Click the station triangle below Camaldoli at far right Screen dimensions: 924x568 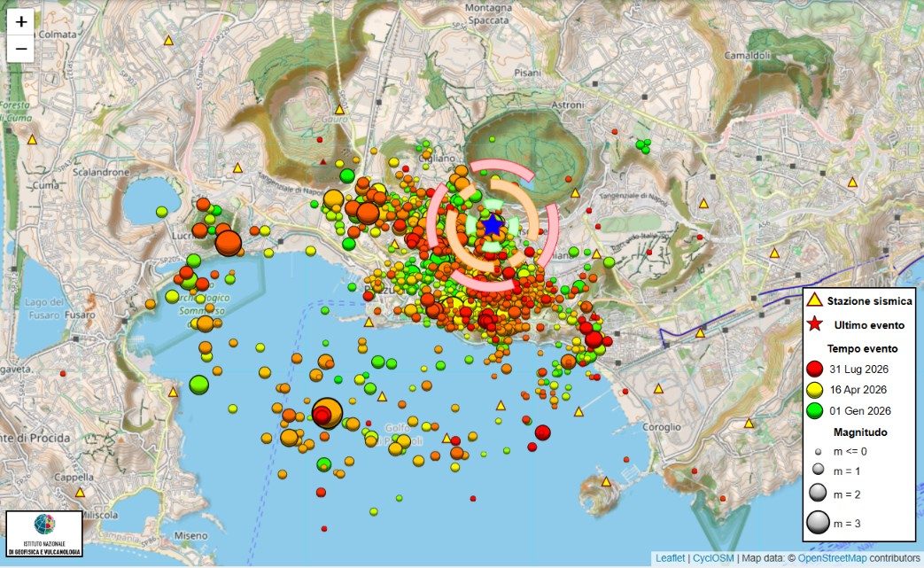point(853,182)
